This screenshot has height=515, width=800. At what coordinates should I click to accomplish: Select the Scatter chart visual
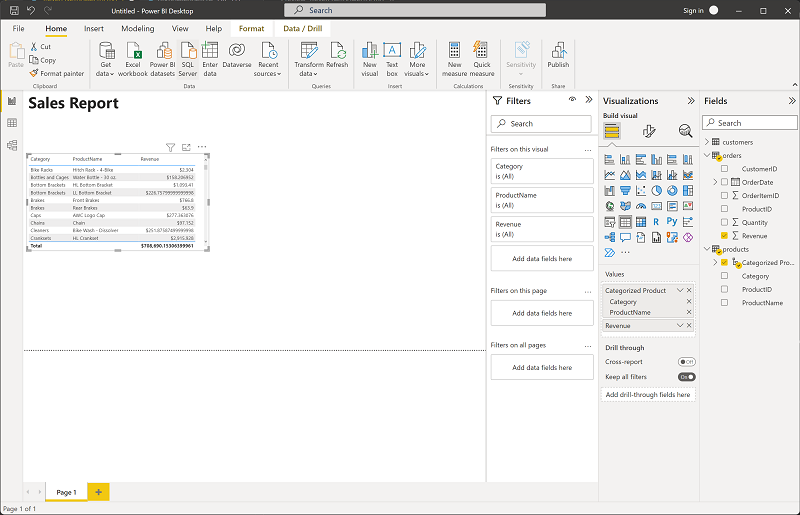click(x=641, y=191)
